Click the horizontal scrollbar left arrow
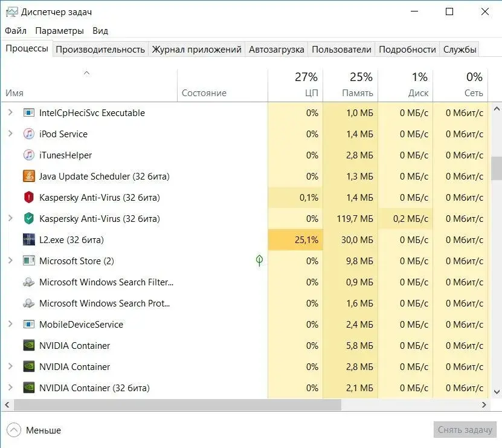502x448 pixels. 7,404
